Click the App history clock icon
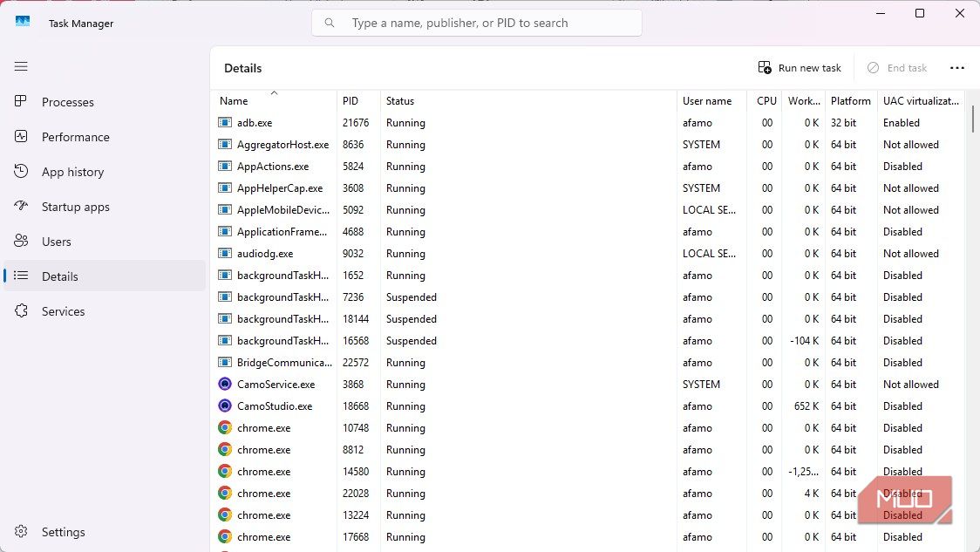Image resolution: width=980 pixels, height=552 pixels. (x=21, y=171)
